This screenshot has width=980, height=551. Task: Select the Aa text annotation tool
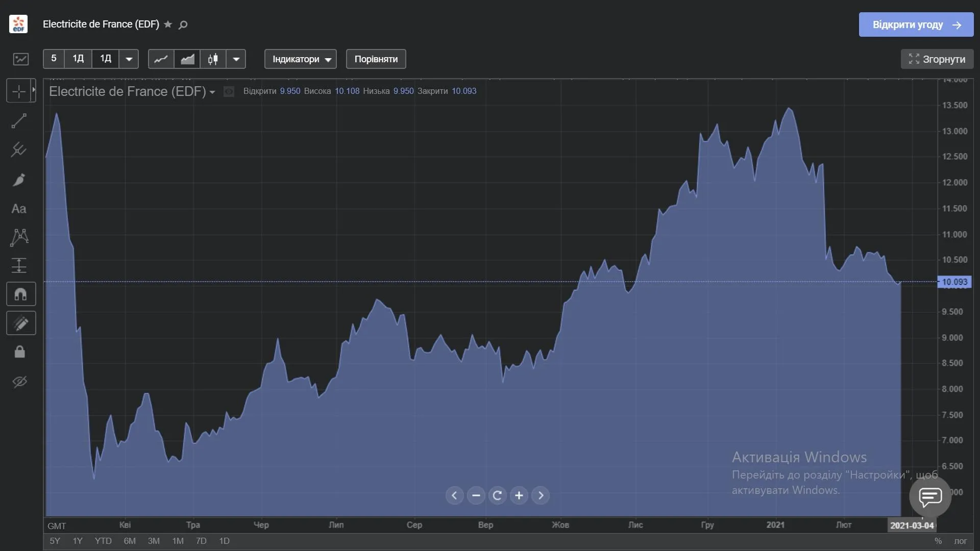click(19, 209)
